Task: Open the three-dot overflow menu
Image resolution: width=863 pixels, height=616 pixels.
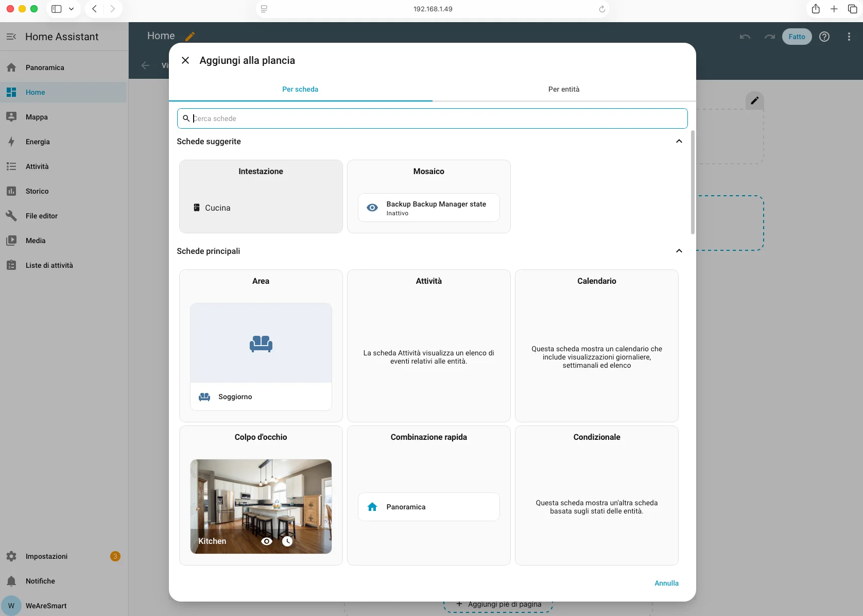Action: click(x=849, y=37)
